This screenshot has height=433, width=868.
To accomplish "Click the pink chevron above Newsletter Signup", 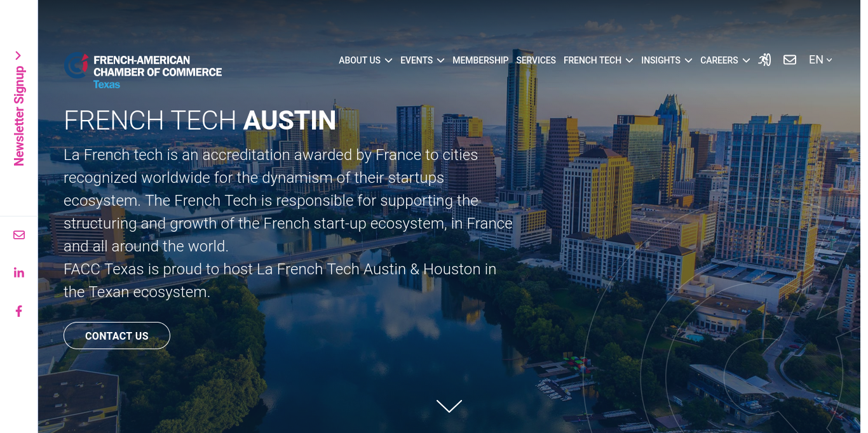I will tap(18, 55).
